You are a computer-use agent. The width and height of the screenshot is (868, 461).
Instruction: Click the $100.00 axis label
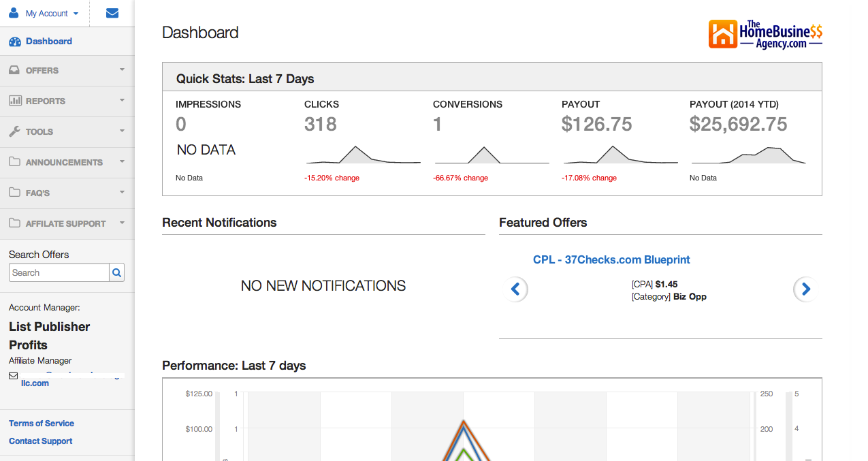click(199, 429)
